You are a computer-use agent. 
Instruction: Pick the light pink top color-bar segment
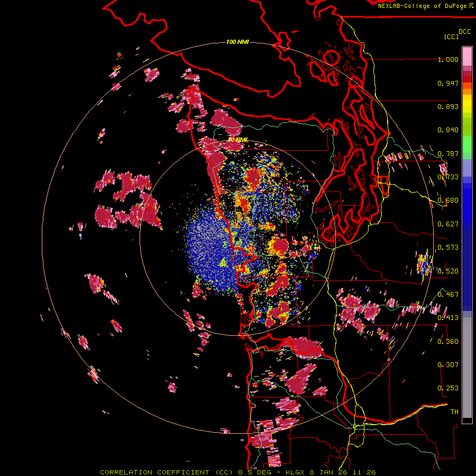[x=467, y=56]
